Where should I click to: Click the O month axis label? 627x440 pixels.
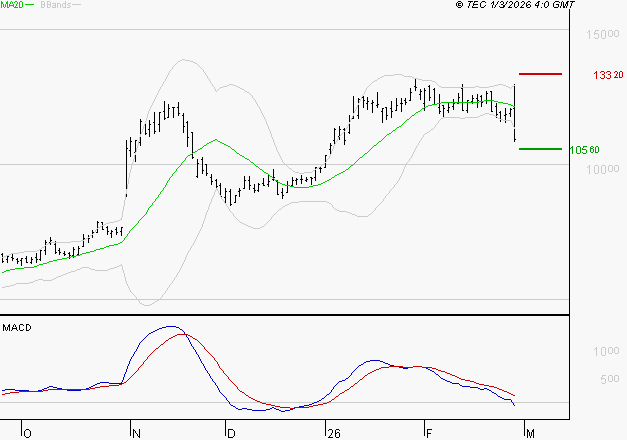pyautogui.click(x=27, y=434)
